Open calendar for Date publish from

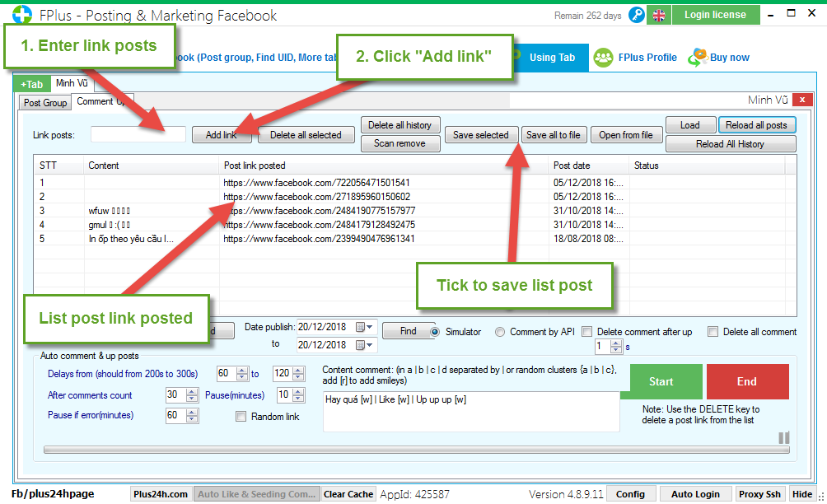pyautogui.click(x=364, y=327)
